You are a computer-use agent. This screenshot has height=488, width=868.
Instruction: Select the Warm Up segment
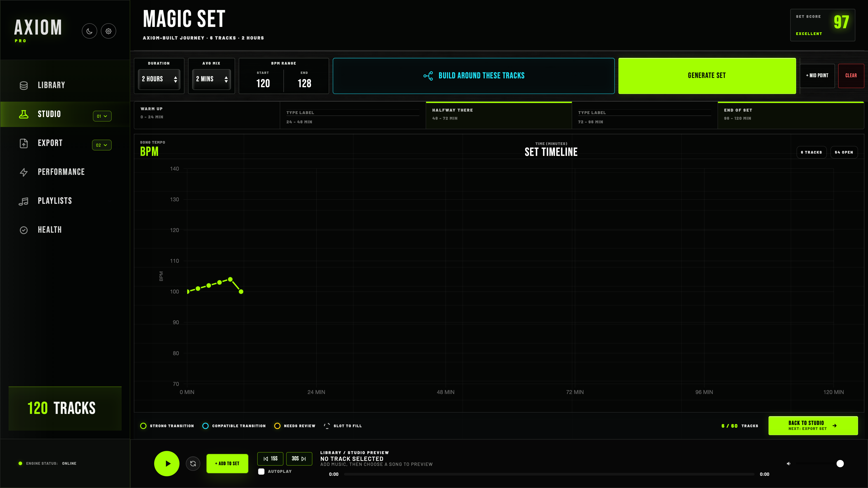207,115
